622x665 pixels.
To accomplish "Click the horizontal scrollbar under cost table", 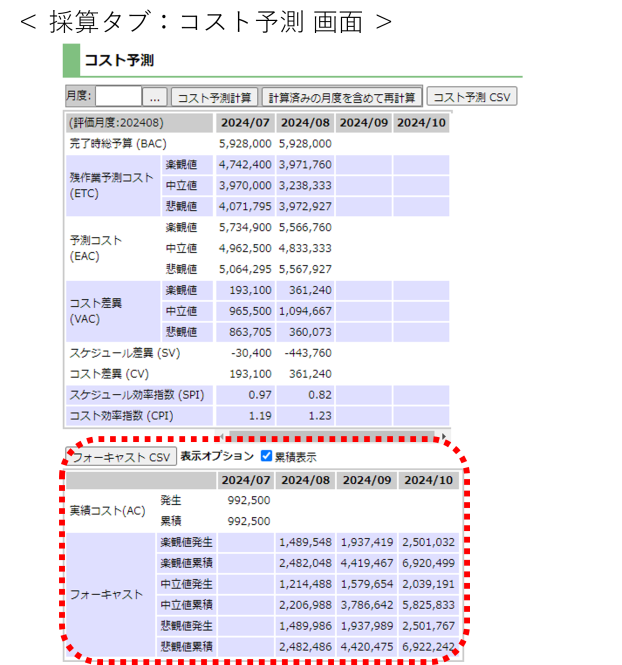I will click(x=331, y=436).
